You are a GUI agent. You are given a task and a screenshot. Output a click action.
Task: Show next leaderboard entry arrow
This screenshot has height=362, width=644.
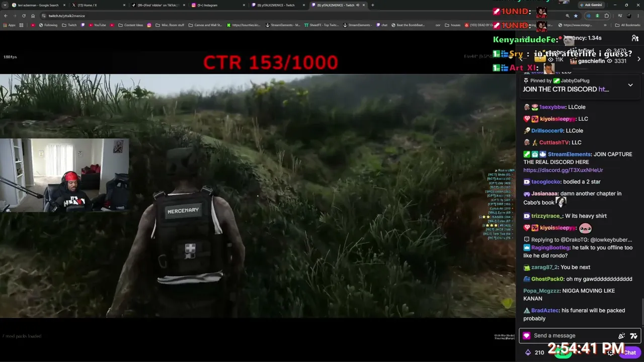638,59
